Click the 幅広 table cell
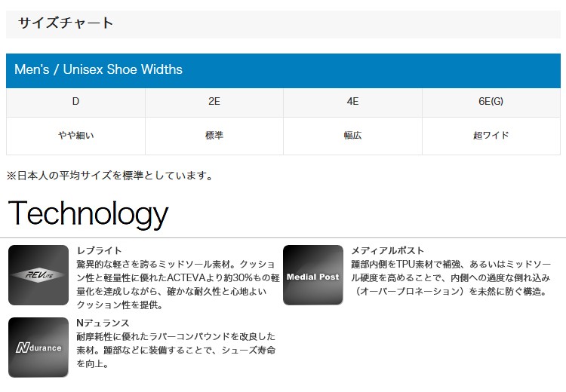This screenshot has width=566, height=392. [352, 136]
